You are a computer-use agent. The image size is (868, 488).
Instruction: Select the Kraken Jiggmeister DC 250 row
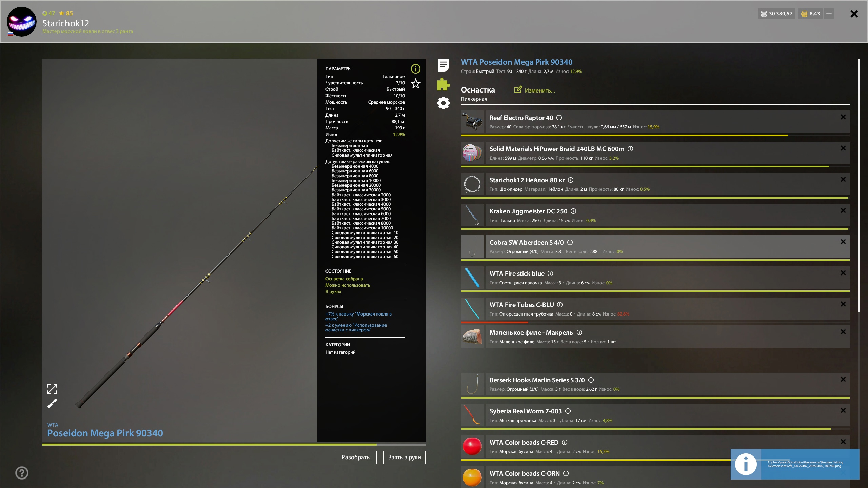point(667,215)
